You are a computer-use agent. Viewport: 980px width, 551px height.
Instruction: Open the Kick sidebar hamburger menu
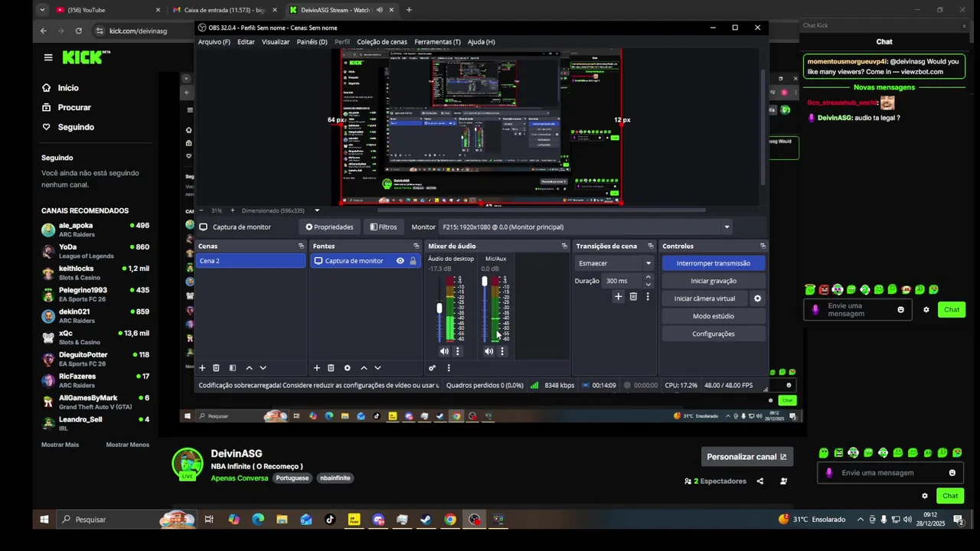(x=48, y=57)
